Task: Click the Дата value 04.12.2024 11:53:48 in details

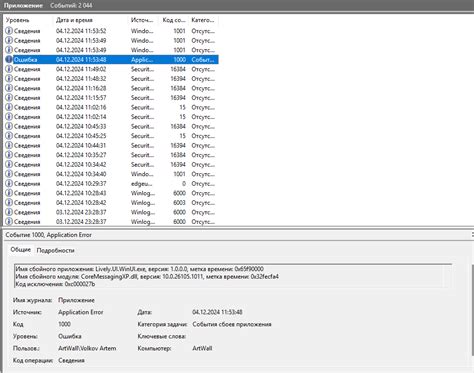Action: tap(217, 312)
